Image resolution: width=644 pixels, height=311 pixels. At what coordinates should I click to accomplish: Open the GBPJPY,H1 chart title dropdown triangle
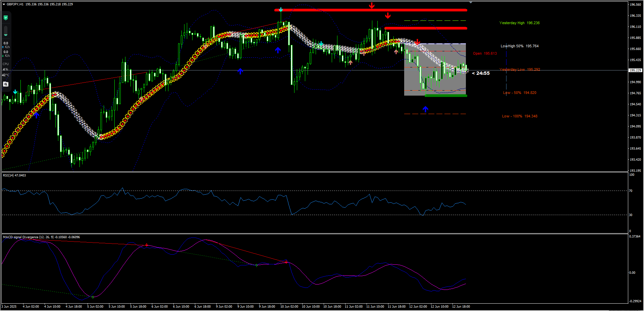pos(4,4)
